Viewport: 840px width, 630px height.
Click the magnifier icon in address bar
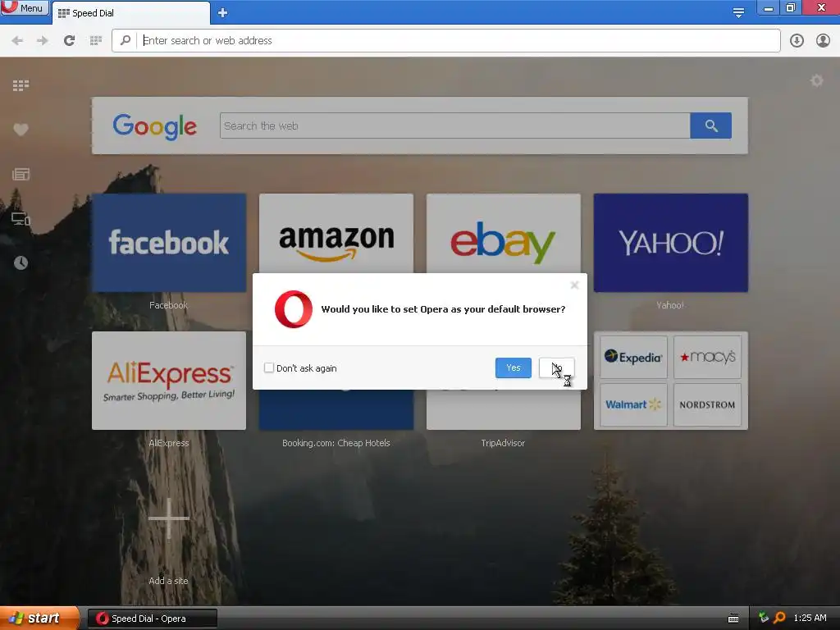126,40
